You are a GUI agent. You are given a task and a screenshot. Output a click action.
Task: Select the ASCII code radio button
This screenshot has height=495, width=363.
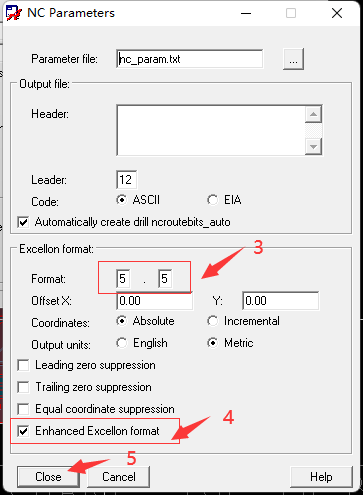tap(122, 200)
